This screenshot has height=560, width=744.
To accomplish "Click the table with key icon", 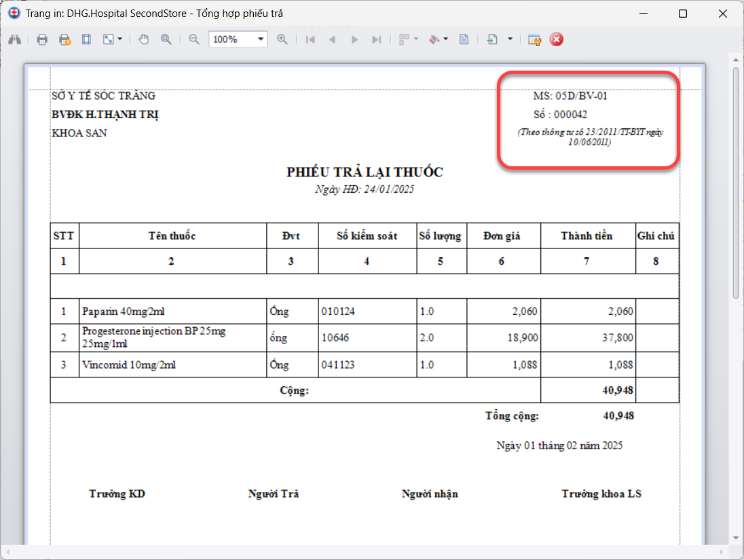I will [534, 39].
